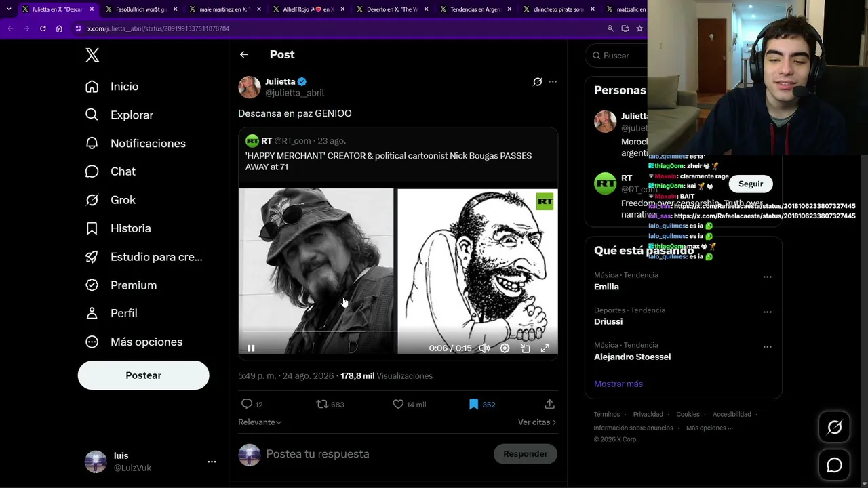Click the browser back arrow
This screenshot has width=868, height=488.
coord(10,28)
